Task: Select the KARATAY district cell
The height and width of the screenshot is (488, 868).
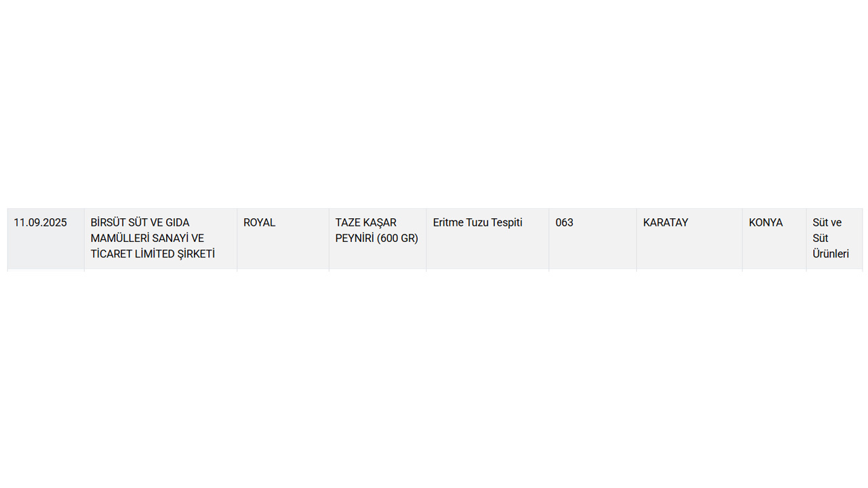Action: tap(665, 222)
